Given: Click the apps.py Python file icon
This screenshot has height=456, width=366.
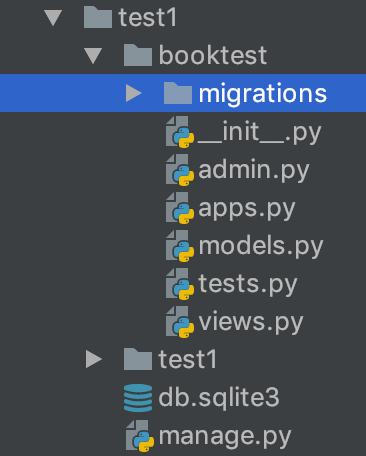Looking at the screenshot, I should pyautogui.click(x=180, y=208).
